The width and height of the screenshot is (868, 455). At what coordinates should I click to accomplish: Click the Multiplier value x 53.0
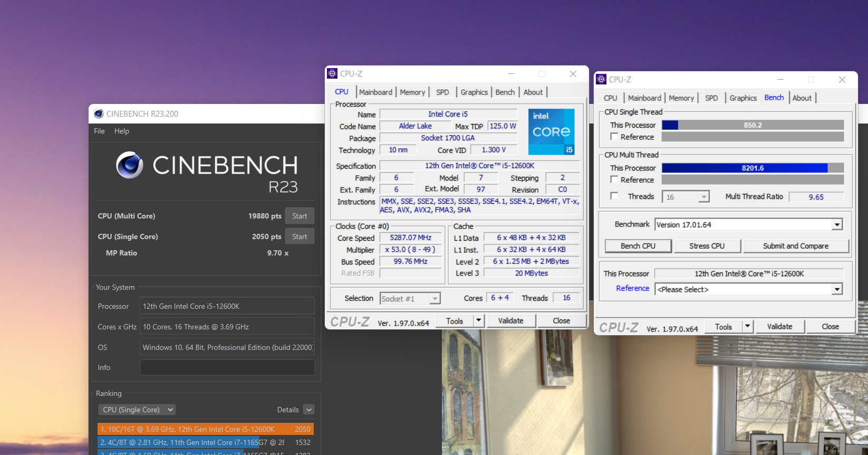(411, 249)
